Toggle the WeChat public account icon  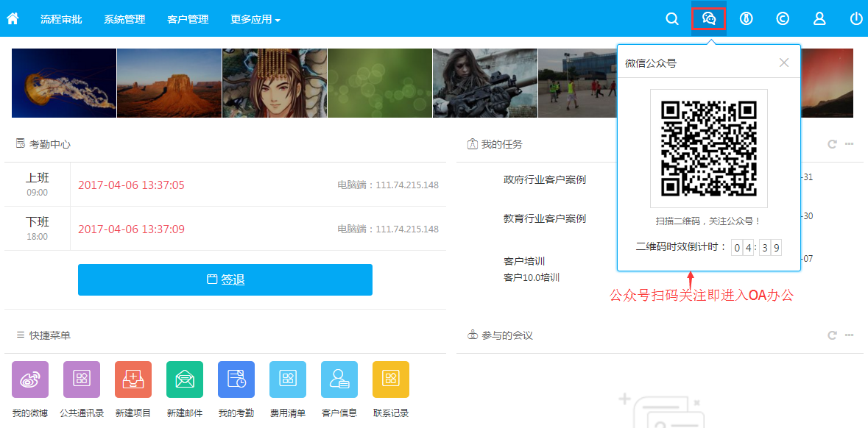pos(709,19)
